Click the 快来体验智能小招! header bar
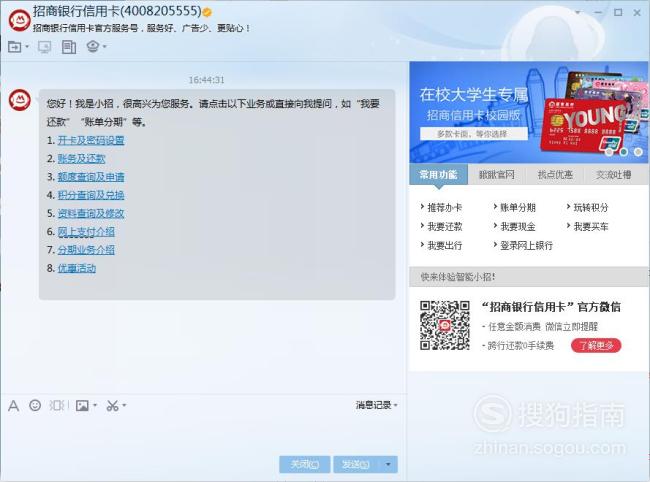Screen dimensions: 650x482 point(529,277)
